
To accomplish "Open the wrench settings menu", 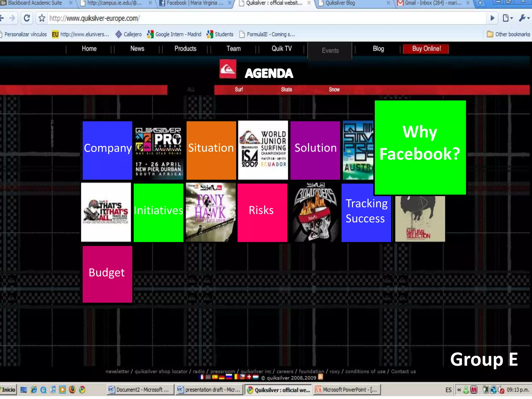I will tap(524, 18).
